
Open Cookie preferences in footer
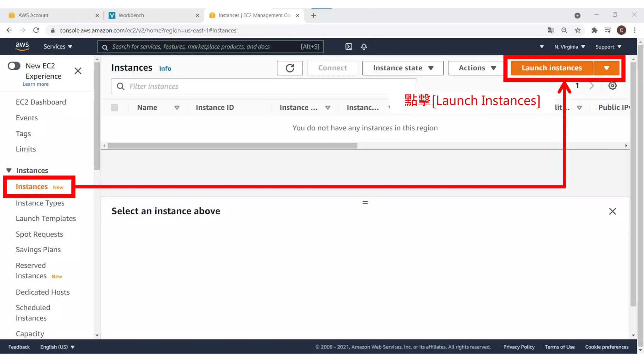(607, 347)
